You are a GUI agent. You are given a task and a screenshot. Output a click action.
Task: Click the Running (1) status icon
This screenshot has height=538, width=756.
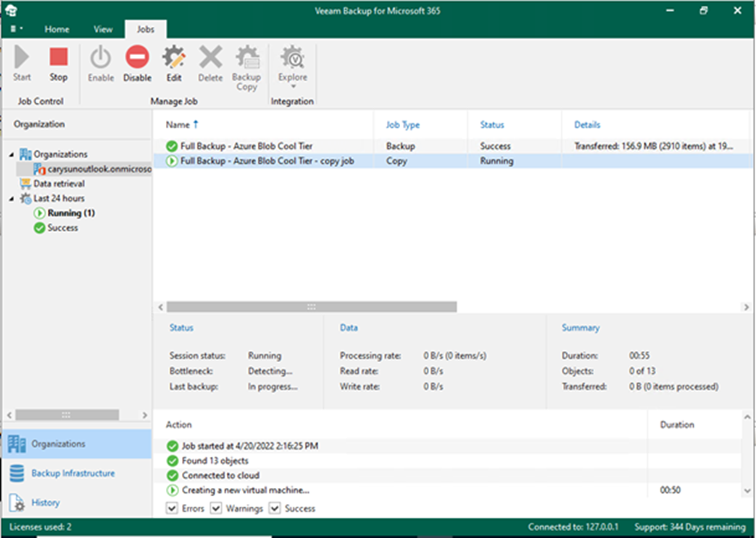point(40,212)
